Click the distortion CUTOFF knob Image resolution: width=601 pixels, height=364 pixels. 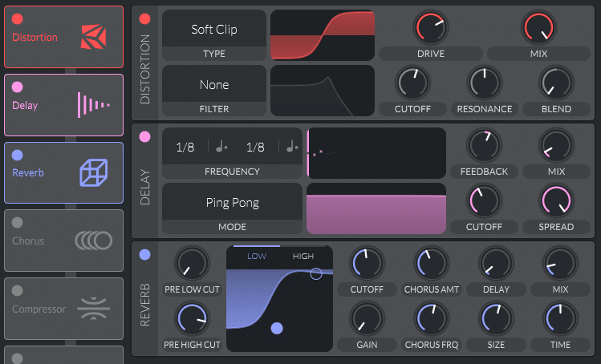(x=412, y=83)
